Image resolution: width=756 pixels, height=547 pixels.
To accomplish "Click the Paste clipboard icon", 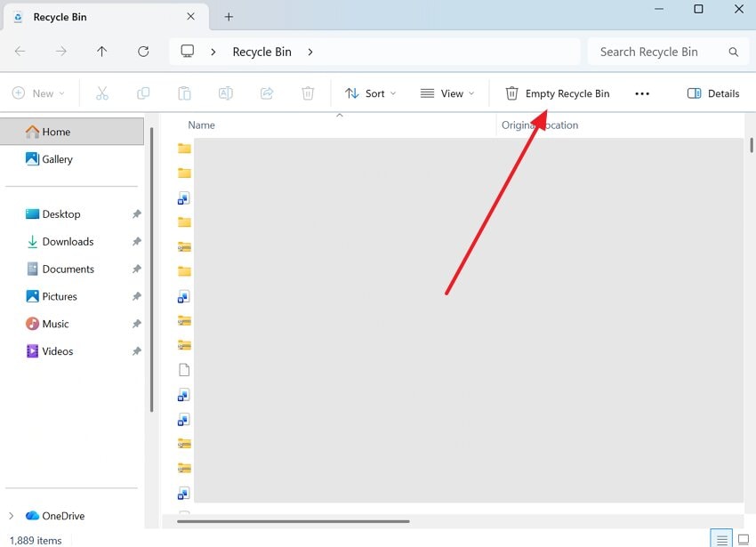I will [184, 93].
